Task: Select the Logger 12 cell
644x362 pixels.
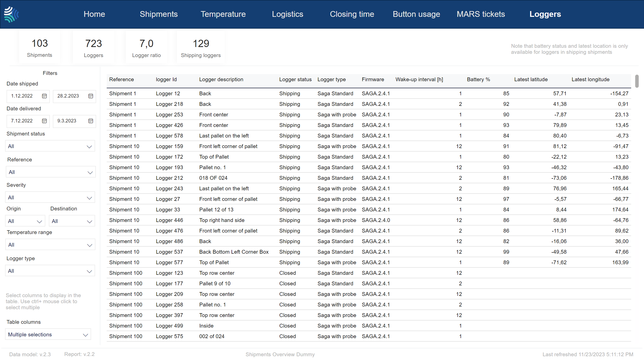Action: coord(168,94)
